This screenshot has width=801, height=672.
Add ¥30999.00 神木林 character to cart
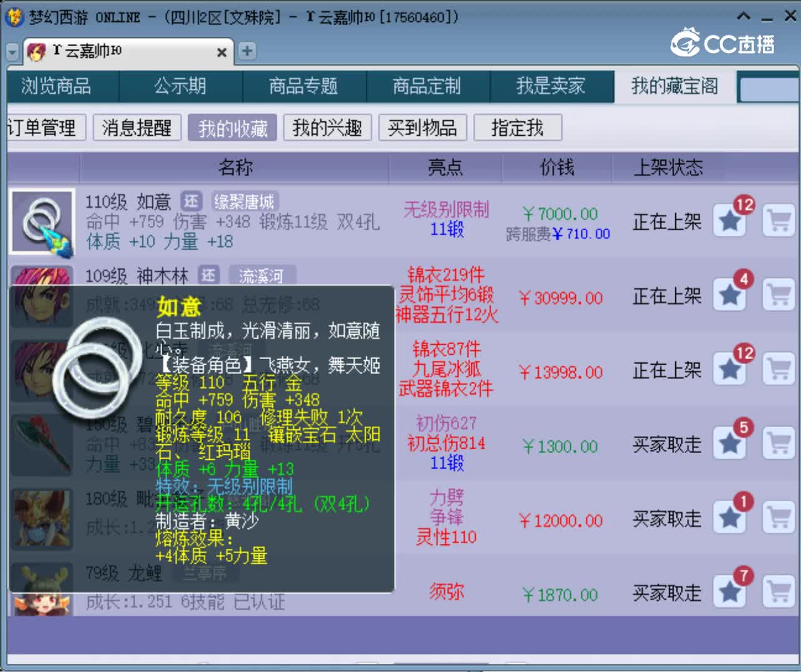coord(778,295)
